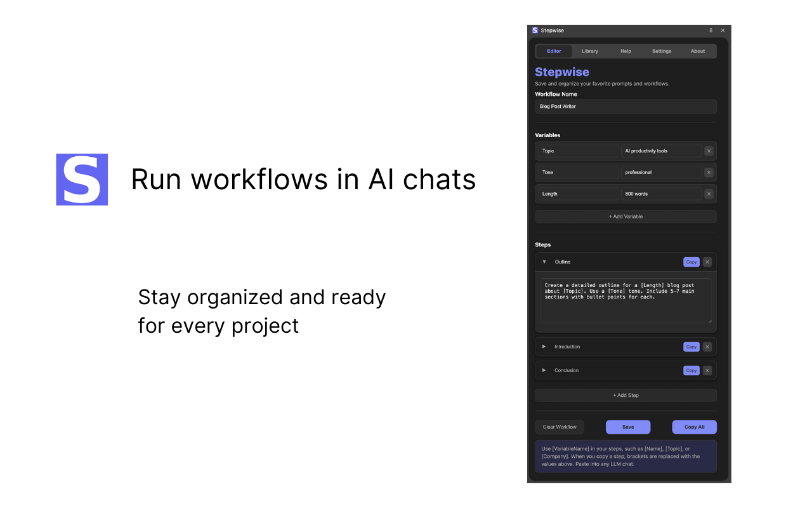Open the About tab
Screen dimensions: 812x508
(x=698, y=51)
